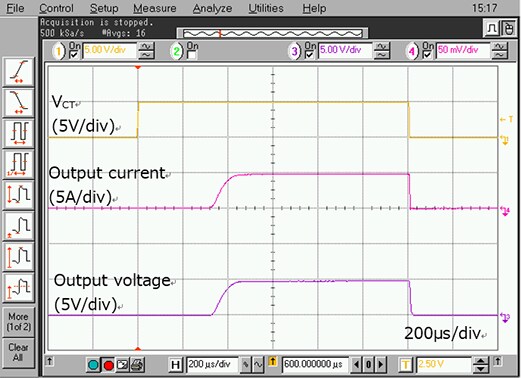Click upper scale button for channel 4
This screenshot has width=521, height=378.
coord(499,47)
